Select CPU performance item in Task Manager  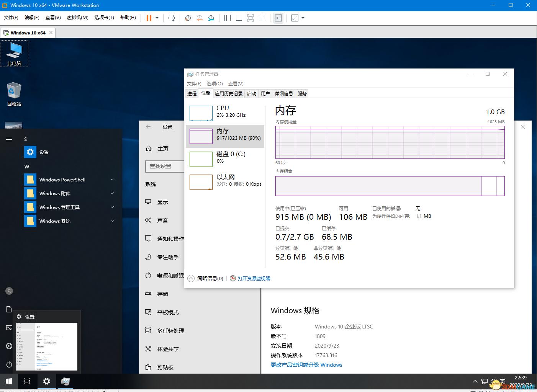coord(225,113)
